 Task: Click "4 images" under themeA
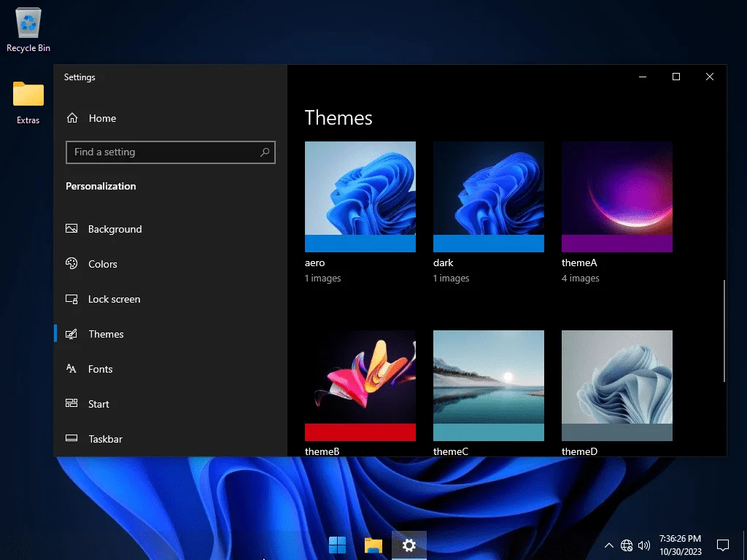(x=580, y=278)
